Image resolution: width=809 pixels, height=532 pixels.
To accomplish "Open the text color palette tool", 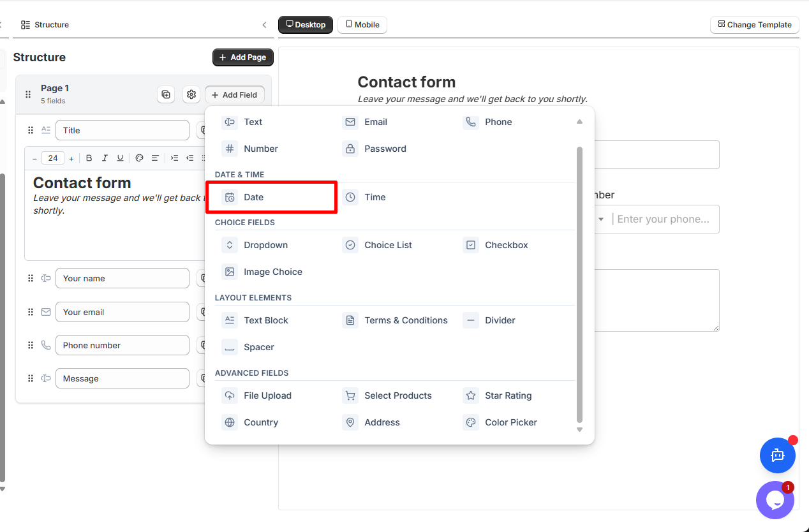I will (139, 158).
